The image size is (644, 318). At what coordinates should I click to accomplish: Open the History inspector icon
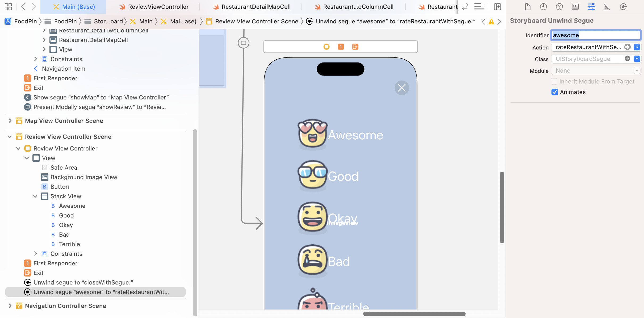pyautogui.click(x=543, y=7)
